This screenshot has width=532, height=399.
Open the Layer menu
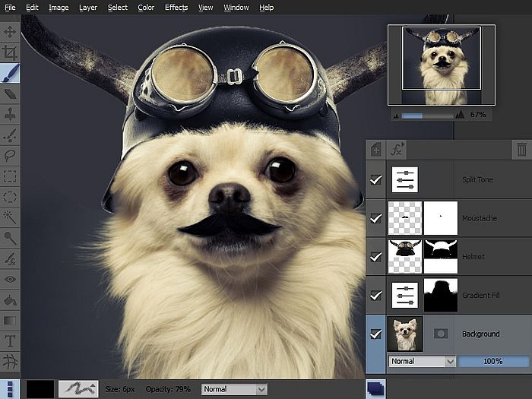click(x=88, y=7)
